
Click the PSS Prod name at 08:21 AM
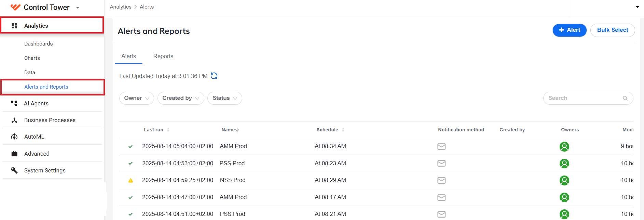click(x=233, y=214)
